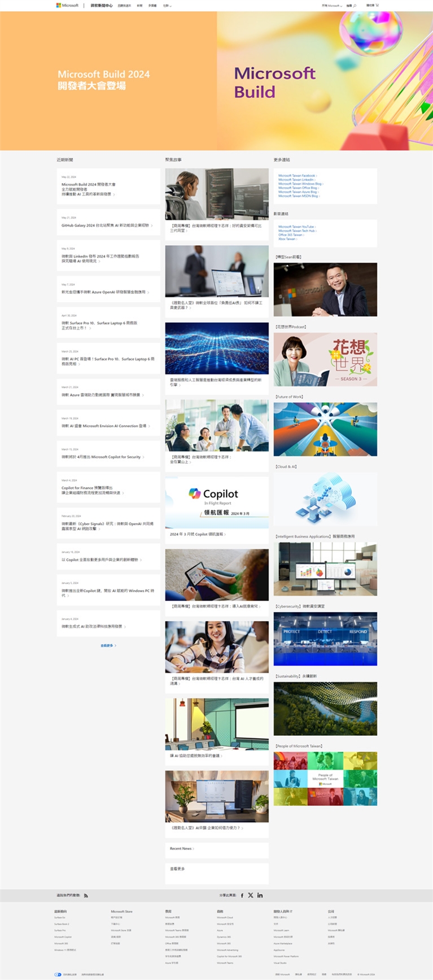Share this page on Facebook icon
The width and height of the screenshot is (433, 980).
pos(242,895)
